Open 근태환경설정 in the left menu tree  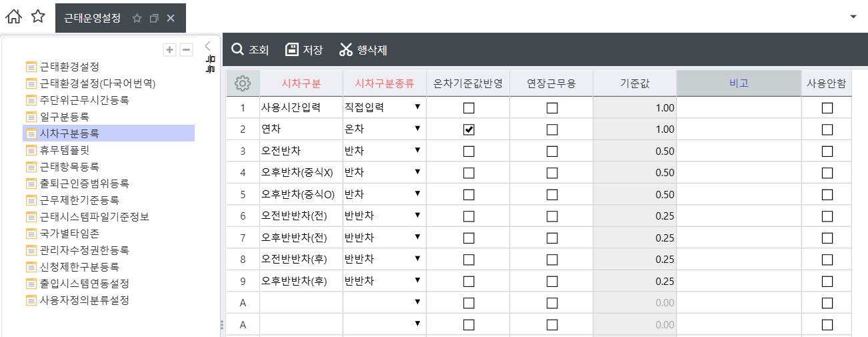[x=69, y=67]
